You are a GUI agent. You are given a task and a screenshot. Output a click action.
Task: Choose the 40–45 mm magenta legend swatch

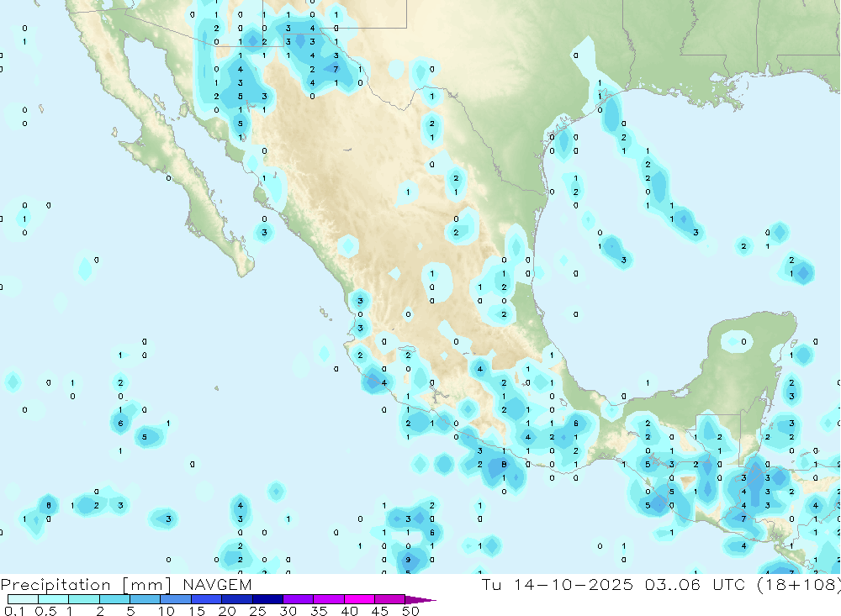[x=359, y=599]
